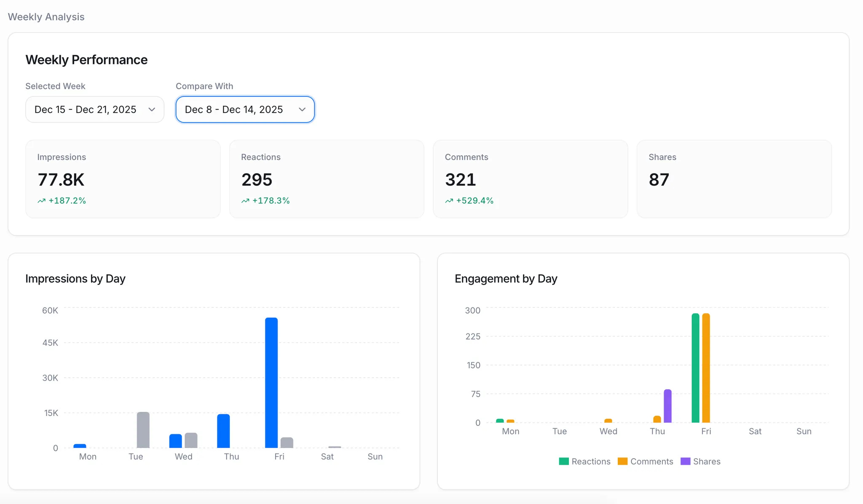
Task: Click the Comments upward trend icon
Action: point(449,201)
